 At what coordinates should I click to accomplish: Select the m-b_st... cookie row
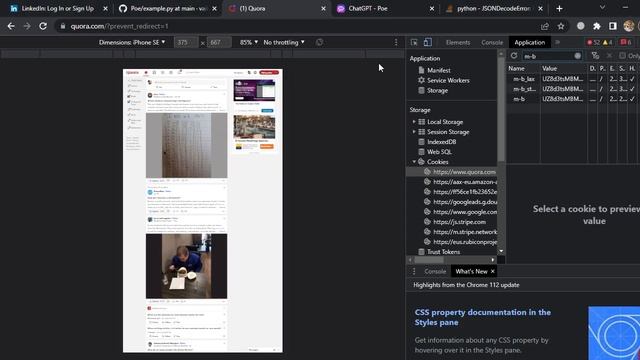(x=573, y=89)
